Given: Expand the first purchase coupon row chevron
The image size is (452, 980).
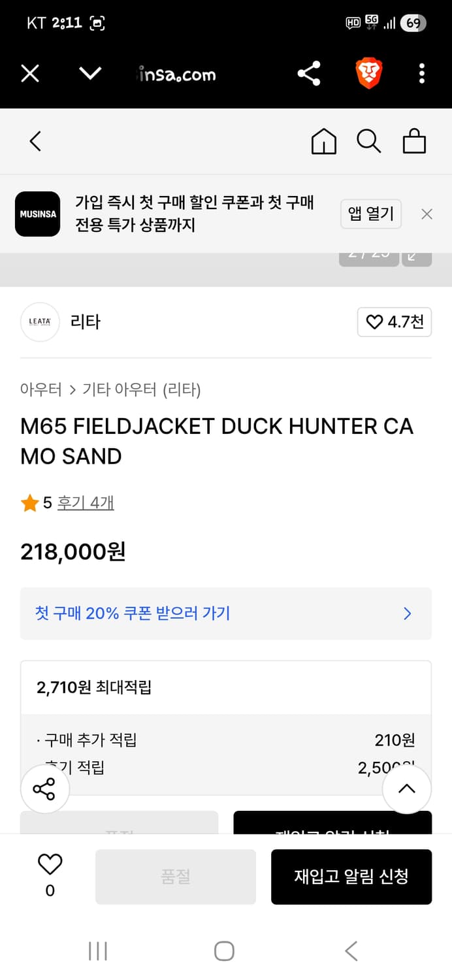Looking at the screenshot, I should pyautogui.click(x=407, y=613).
